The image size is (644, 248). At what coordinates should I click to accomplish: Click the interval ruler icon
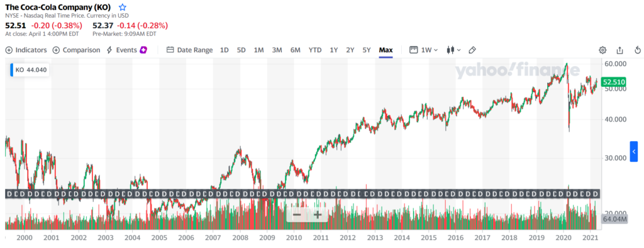[414, 50]
